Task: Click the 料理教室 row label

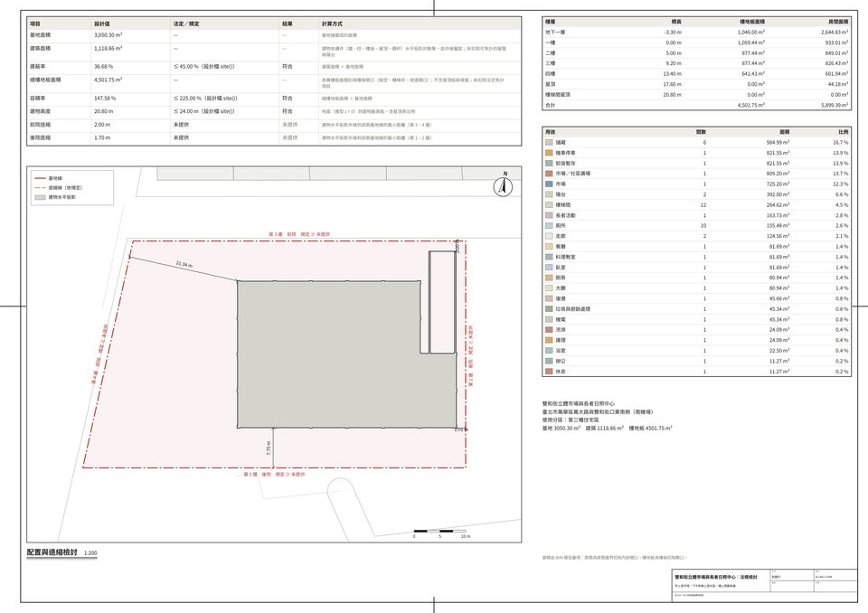Action: (x=566, y=257)
